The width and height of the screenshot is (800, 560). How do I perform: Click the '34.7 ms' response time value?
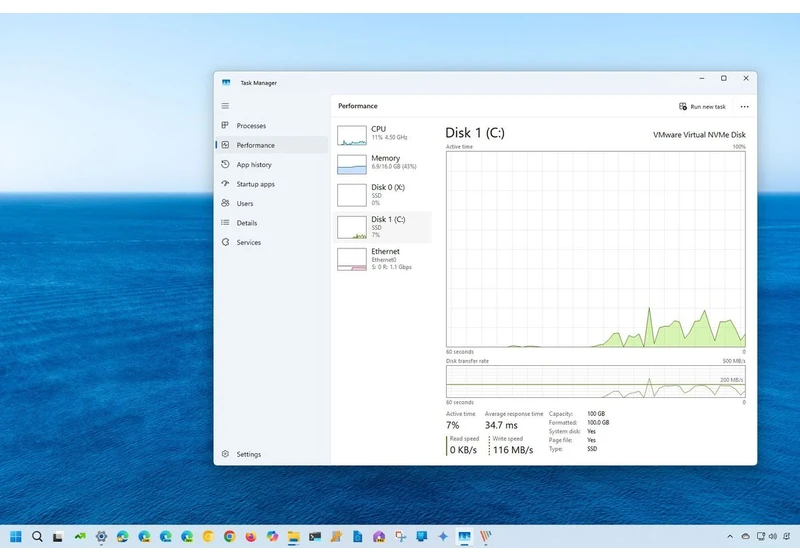click(501, 425)
